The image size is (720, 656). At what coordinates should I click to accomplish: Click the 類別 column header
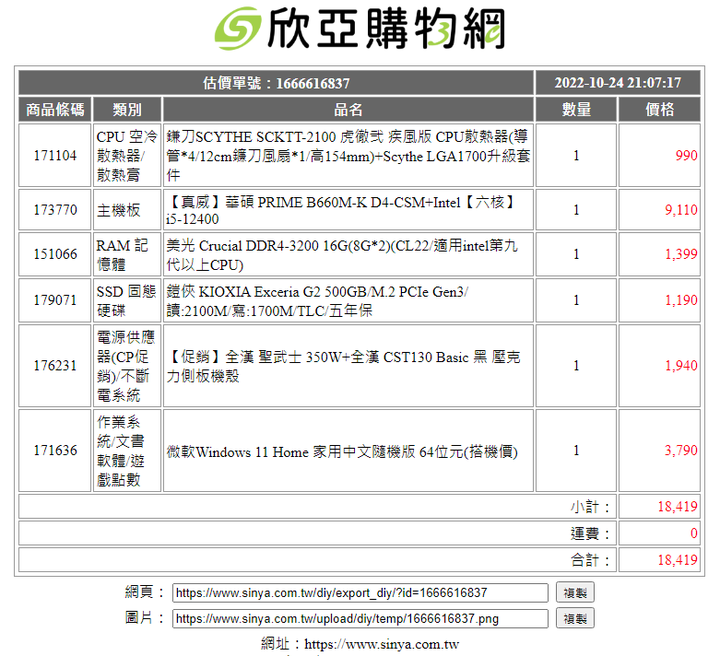[x=127, y=110]
